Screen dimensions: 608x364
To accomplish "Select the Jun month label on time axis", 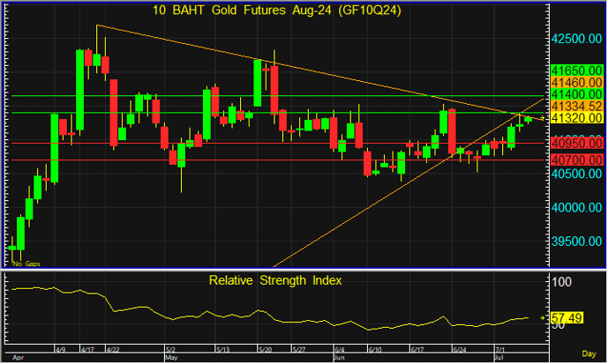I will (340, 360).
